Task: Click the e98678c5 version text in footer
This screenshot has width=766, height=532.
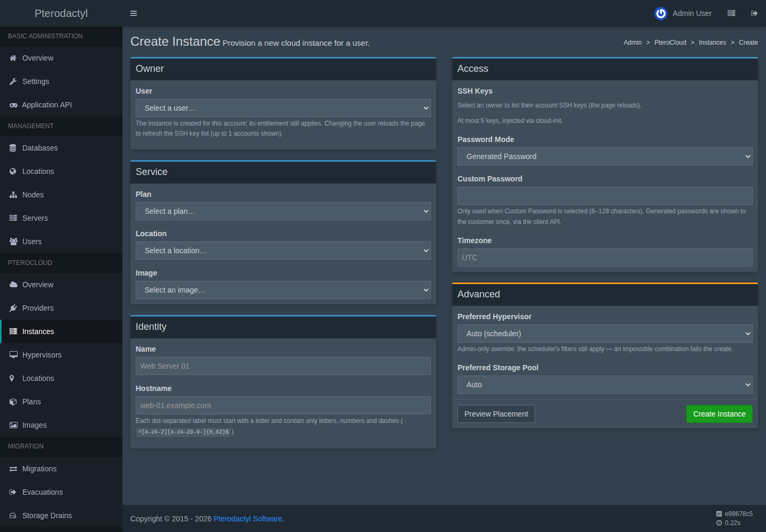Action: coord(738,514)
